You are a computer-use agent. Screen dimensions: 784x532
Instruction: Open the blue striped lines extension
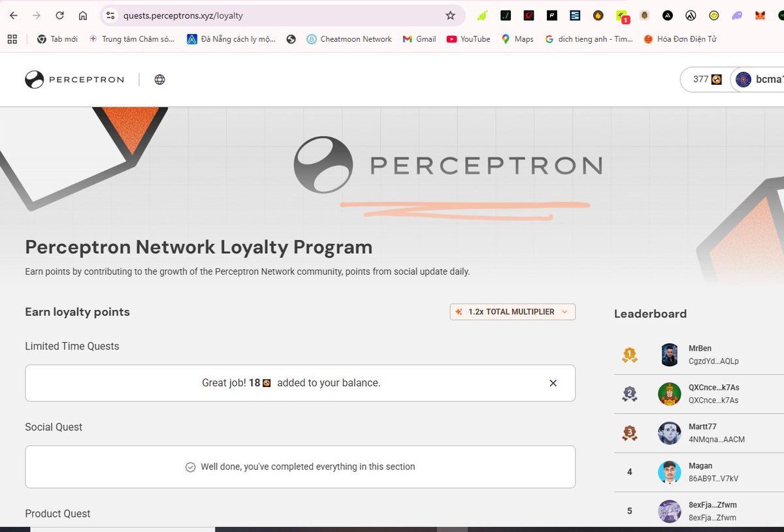pyautogui.click(x=575, y=15)
